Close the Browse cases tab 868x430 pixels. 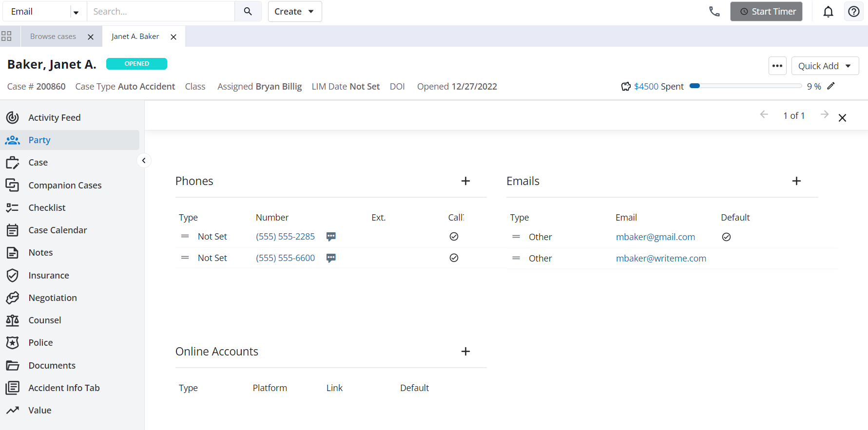tap(91, 37)
